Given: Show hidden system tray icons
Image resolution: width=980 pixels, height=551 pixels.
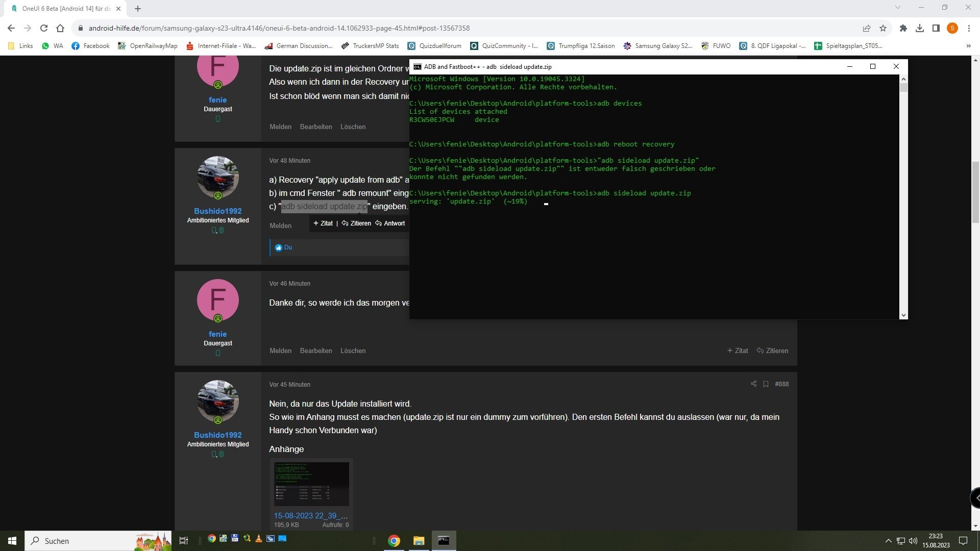Looking at the screenshot, I should (888, 541).
